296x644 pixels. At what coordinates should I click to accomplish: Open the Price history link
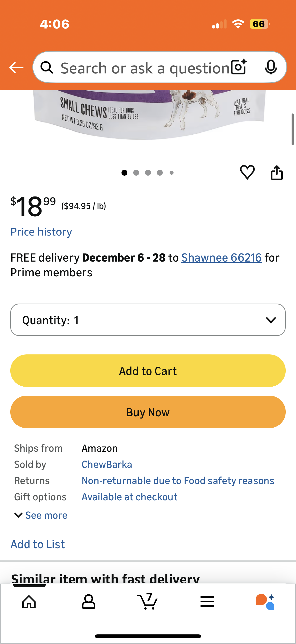click(41, 232)
